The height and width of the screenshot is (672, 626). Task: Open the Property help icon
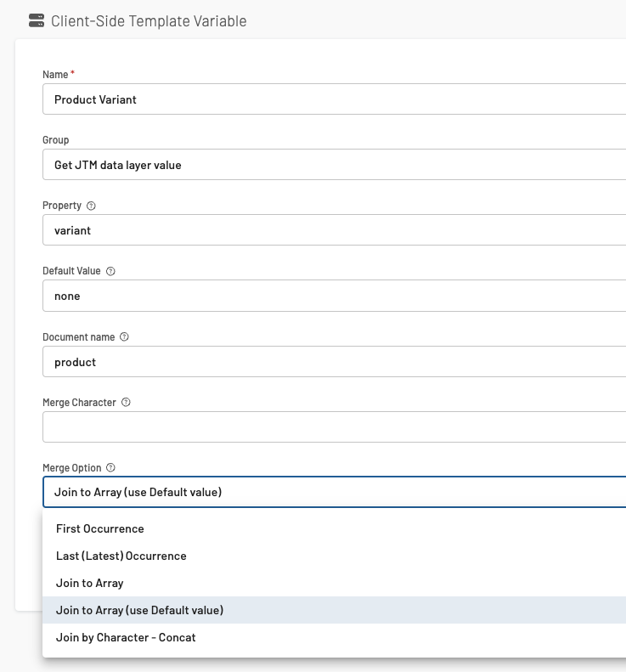tap(91, 206)
